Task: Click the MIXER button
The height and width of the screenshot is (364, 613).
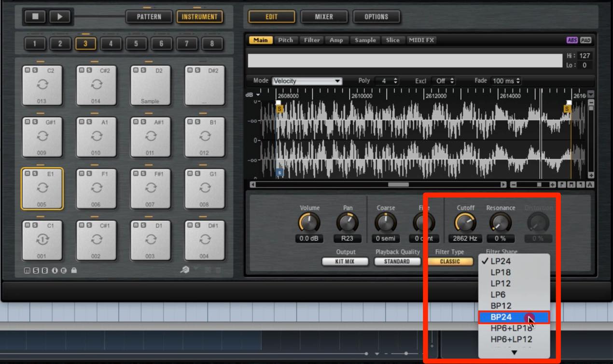Action: point(324,16)
